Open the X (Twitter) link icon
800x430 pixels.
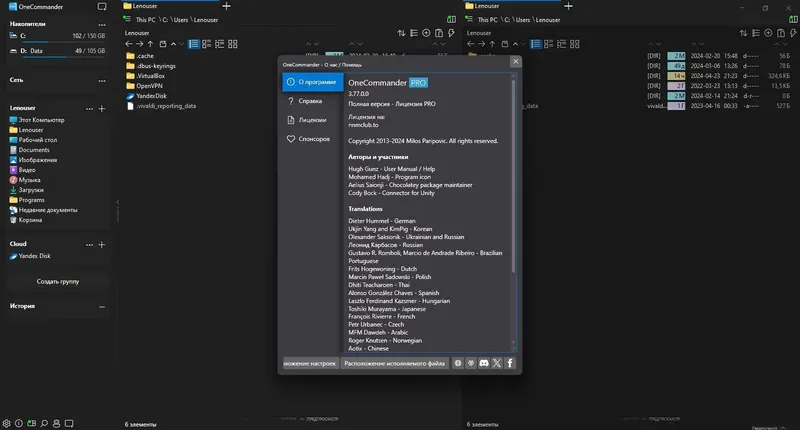(497, 363)
